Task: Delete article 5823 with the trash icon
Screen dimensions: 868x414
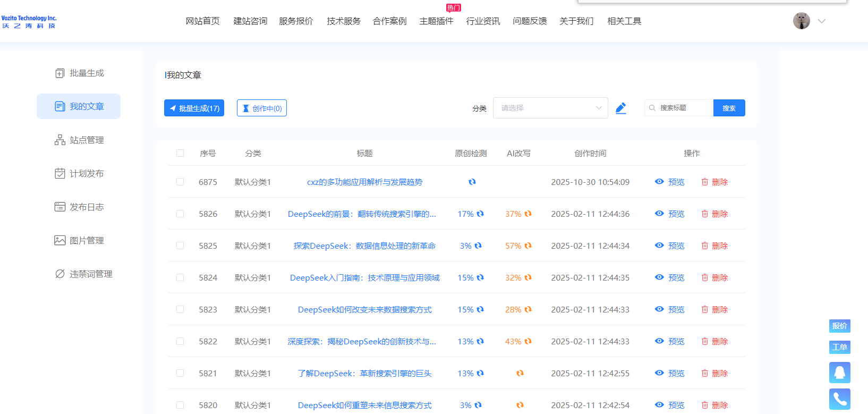Action: click(x=705, y=309)
